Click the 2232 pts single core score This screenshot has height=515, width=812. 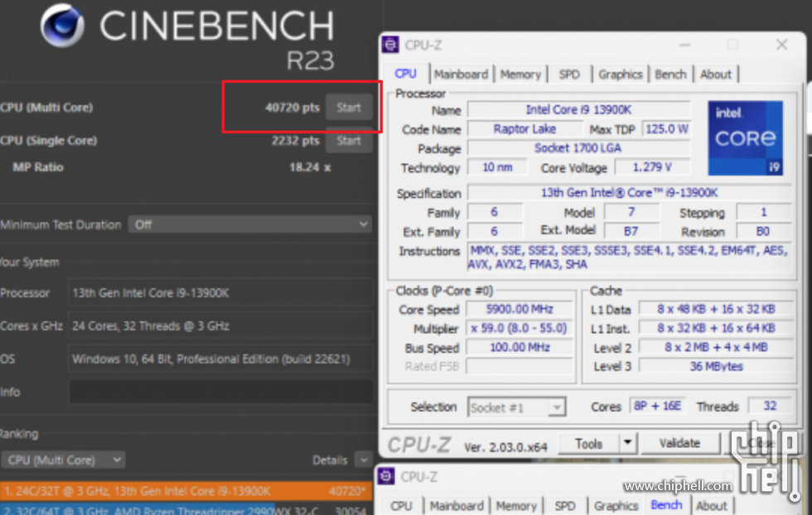pyautogui.click(x=295, y=141)
